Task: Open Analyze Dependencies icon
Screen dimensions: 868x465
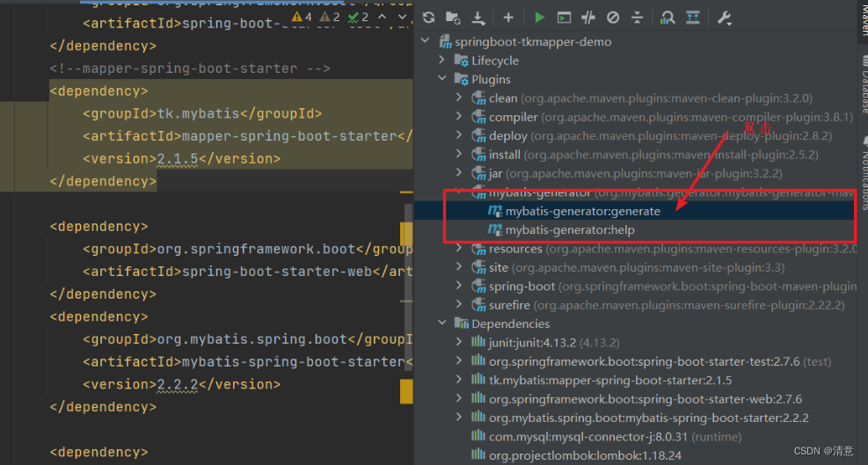Action: pos(667,18)
